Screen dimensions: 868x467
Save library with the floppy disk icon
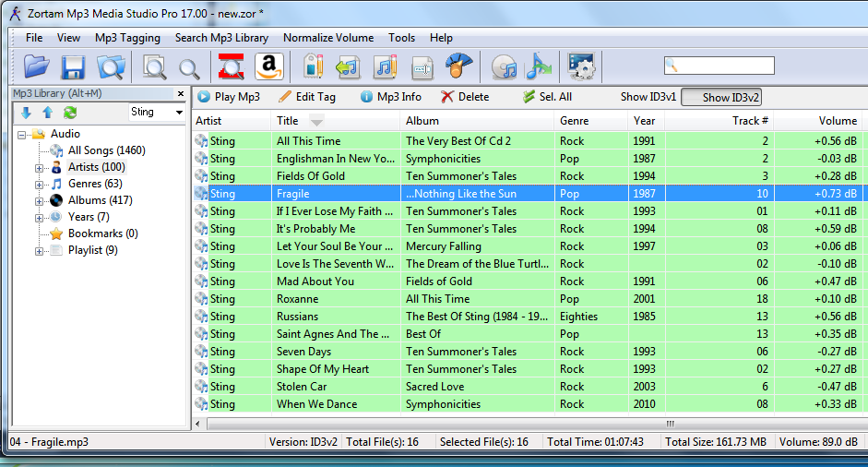point(73,67)
